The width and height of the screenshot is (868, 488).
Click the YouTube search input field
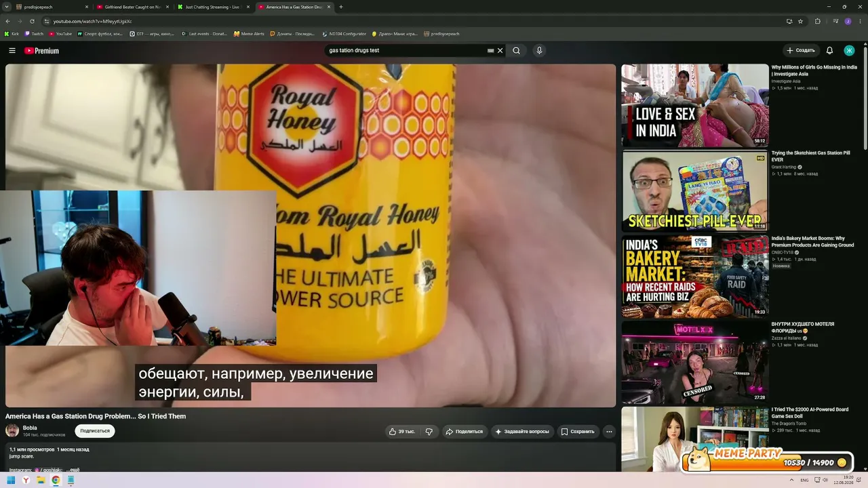click(407, 51)
